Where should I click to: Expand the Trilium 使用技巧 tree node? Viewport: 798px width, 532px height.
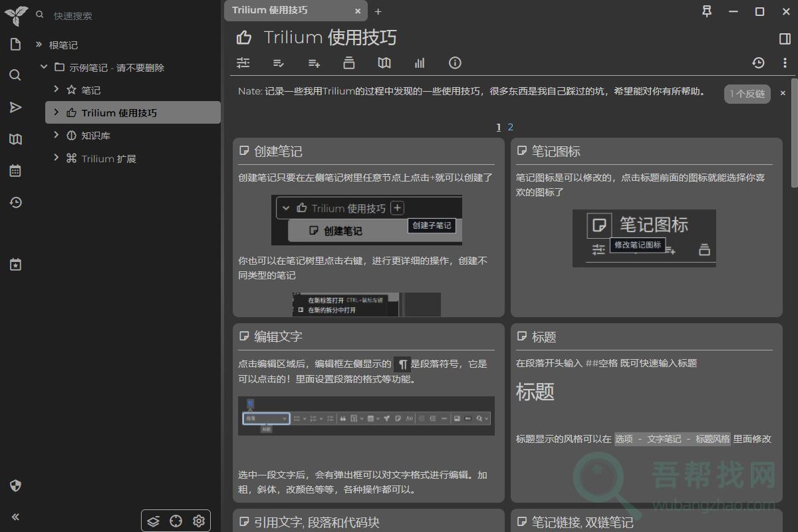click(57, 112)
